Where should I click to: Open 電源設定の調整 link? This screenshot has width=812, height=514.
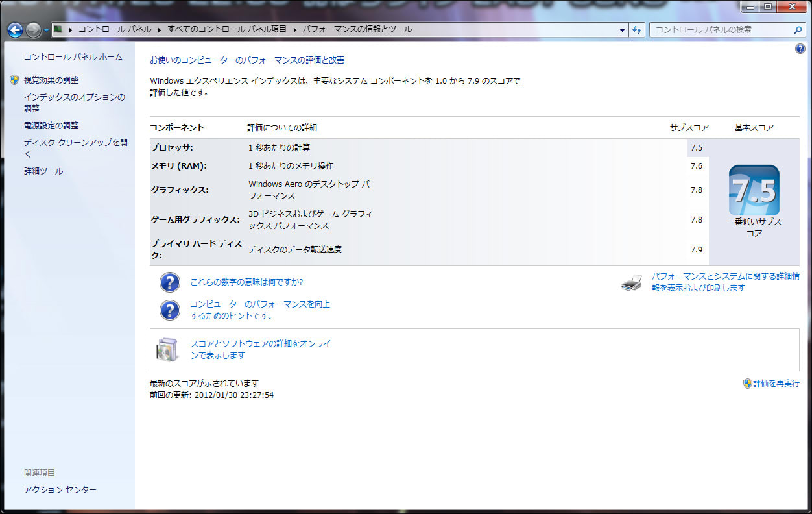51,125
